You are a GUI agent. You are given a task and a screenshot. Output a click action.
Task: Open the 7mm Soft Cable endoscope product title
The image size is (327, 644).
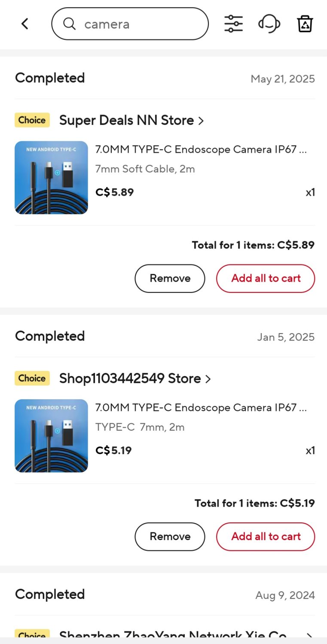201,150
